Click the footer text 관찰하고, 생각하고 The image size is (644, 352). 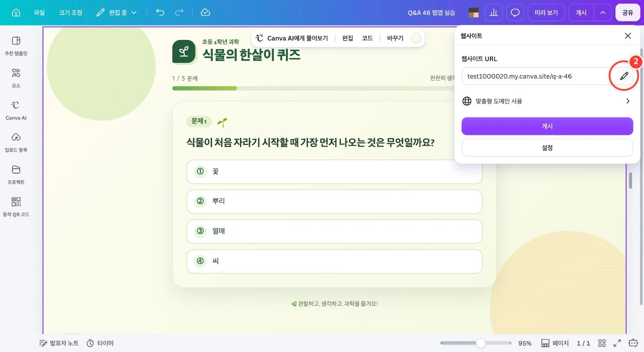(334, 304)
